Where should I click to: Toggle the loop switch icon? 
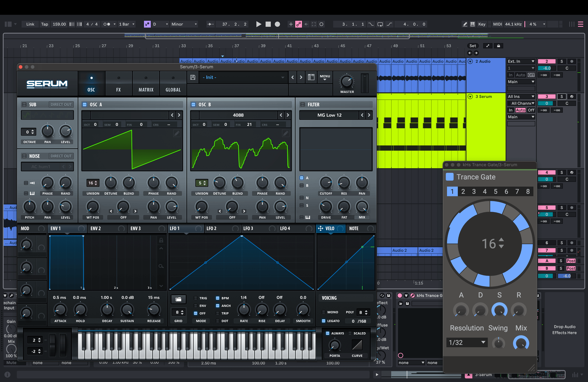tap(380, 24)
